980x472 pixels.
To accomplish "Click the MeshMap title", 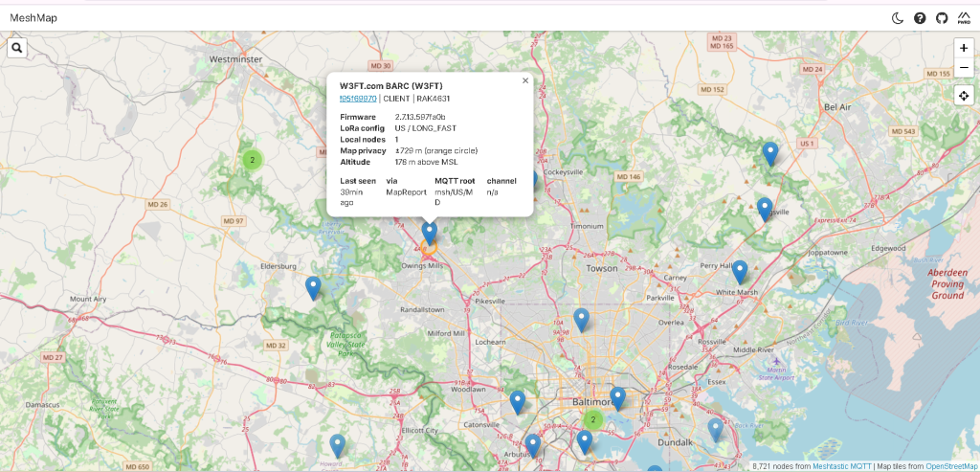I will pyautogui.click(x=33, y=18).
